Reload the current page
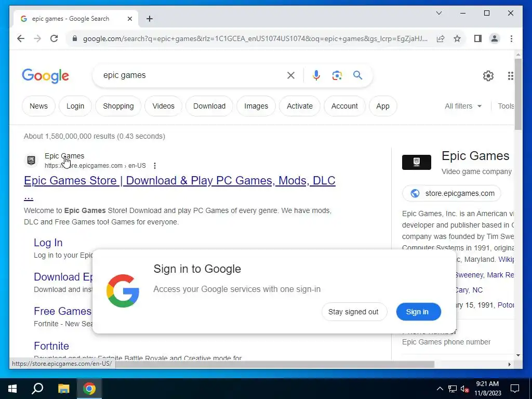Viewport: 532px width, 399px height. [x=54, y=38]
